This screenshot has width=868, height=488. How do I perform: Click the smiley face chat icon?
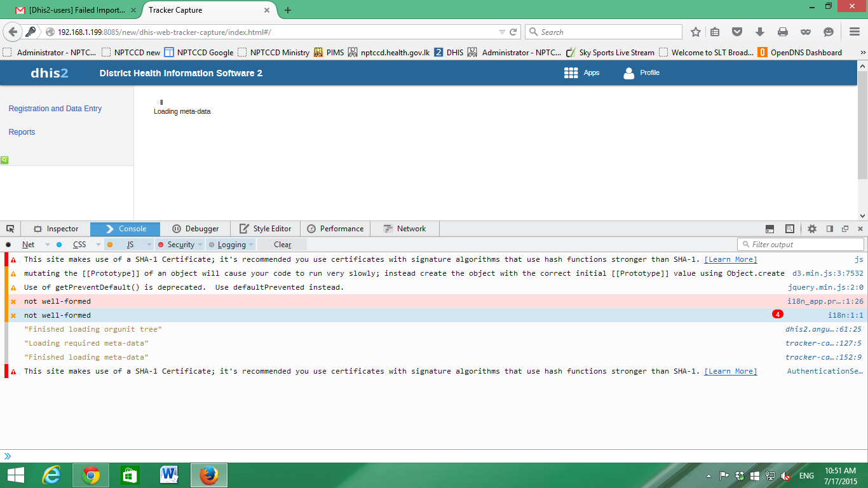[x=829, y=32]
